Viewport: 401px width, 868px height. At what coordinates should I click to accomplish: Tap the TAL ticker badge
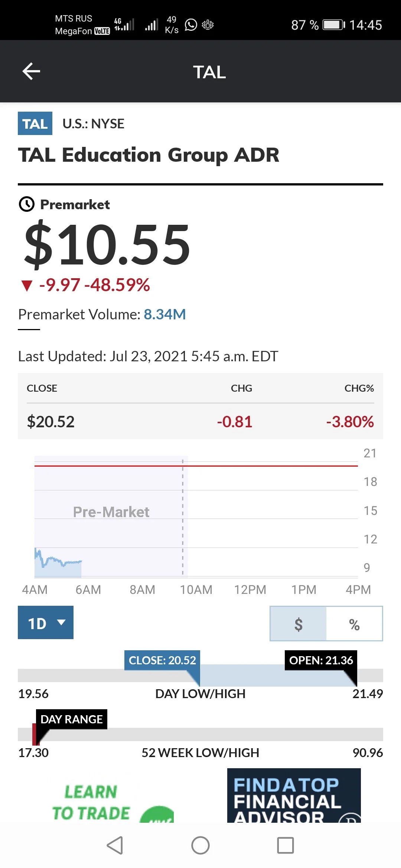[x=35, y=124]
